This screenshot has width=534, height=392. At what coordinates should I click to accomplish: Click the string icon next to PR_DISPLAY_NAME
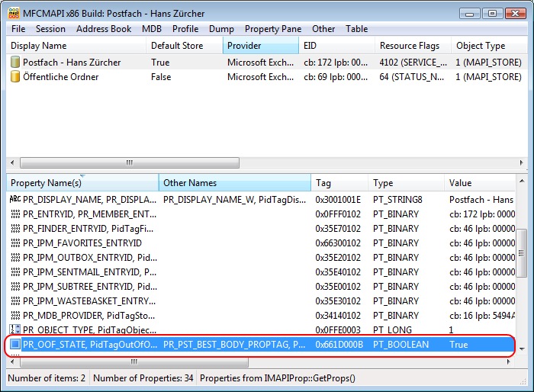15,199
